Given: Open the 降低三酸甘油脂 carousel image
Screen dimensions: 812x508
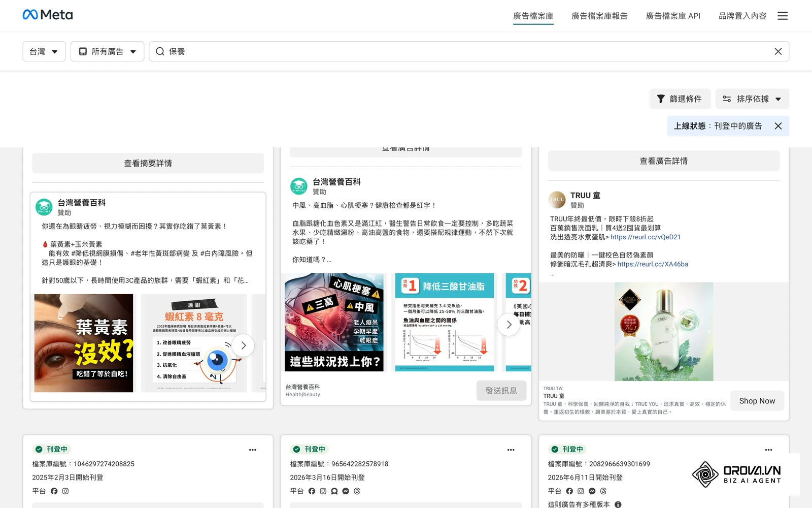Looking at the screenshot, I should click(445, 323).
